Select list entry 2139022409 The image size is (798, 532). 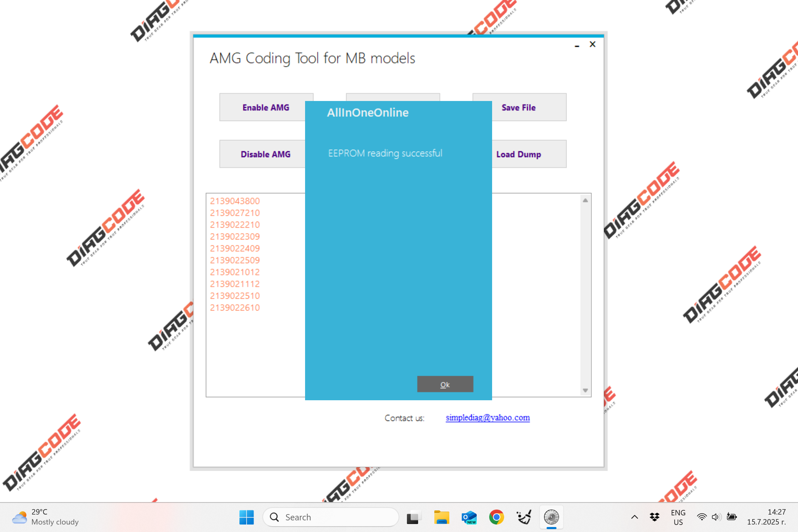pyautogui.click(x=235, y=249)
